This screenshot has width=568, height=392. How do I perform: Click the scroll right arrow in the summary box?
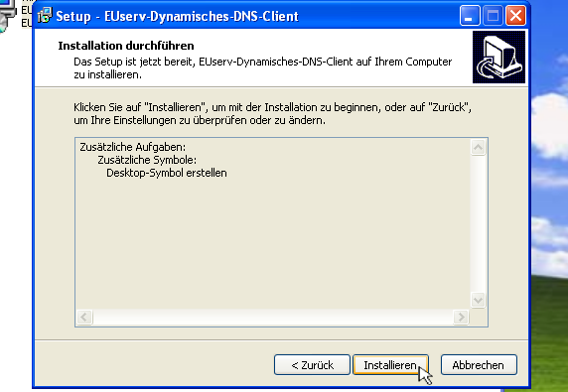(461, 318)
